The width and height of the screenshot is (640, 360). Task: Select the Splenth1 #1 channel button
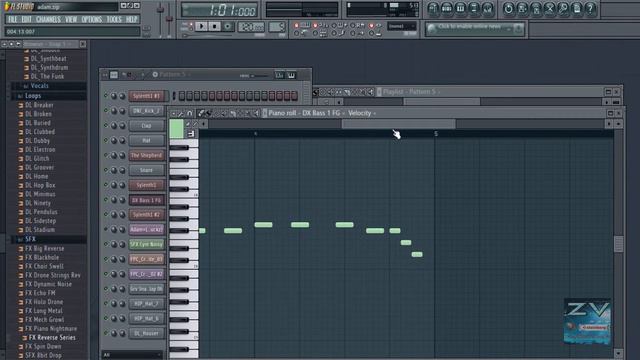[x=146, y=96]
